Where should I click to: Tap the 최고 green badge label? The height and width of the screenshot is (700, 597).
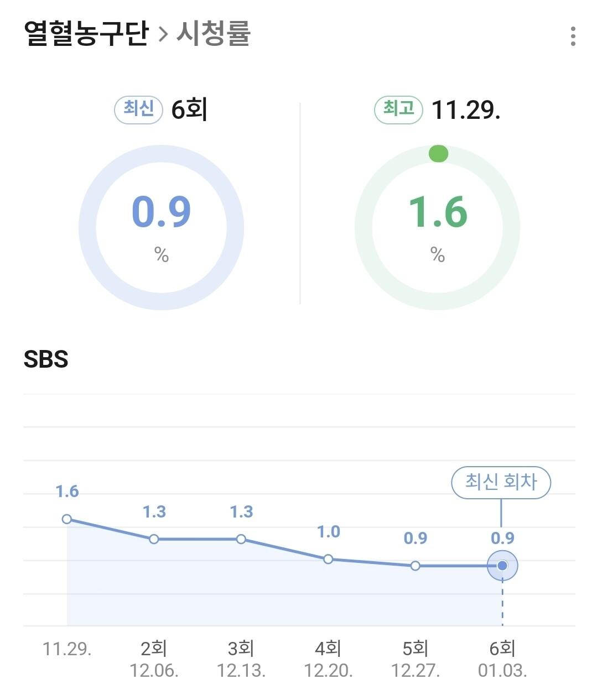point(399,109)
